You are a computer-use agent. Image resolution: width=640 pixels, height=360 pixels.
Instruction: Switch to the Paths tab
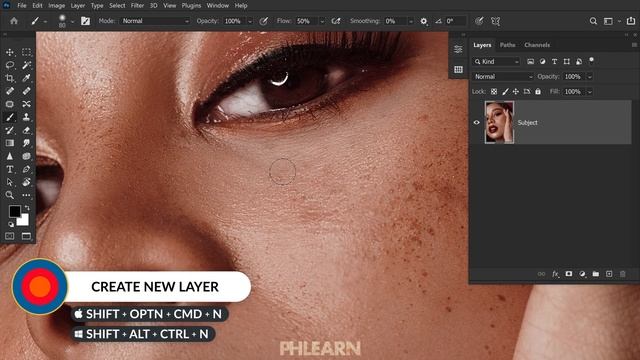(x=507, y=45)
